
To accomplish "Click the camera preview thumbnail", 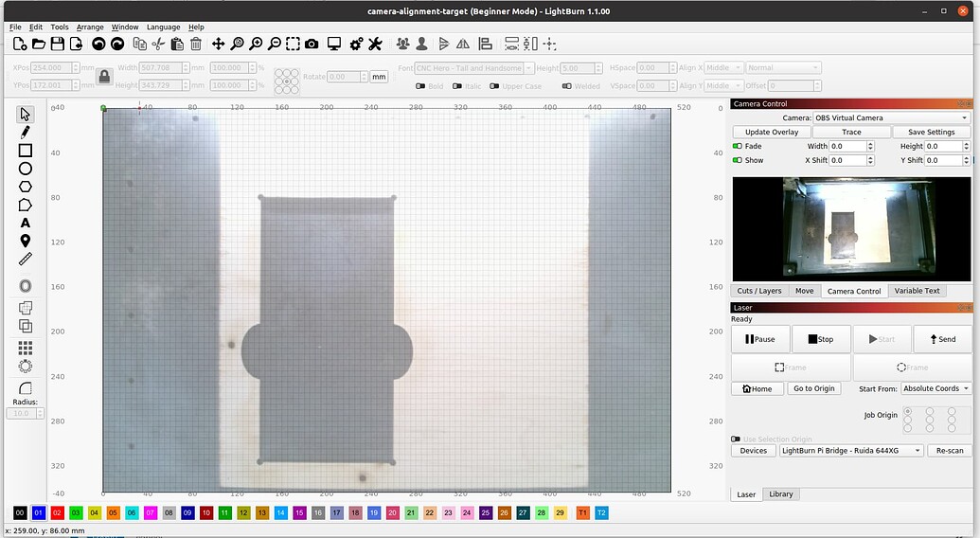I will (x=851, y=228).
